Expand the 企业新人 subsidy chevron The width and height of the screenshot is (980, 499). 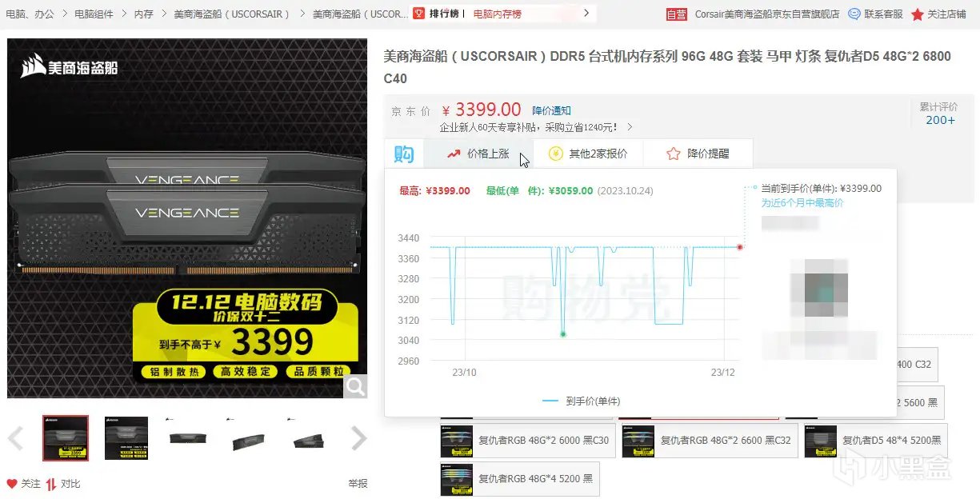630,127
